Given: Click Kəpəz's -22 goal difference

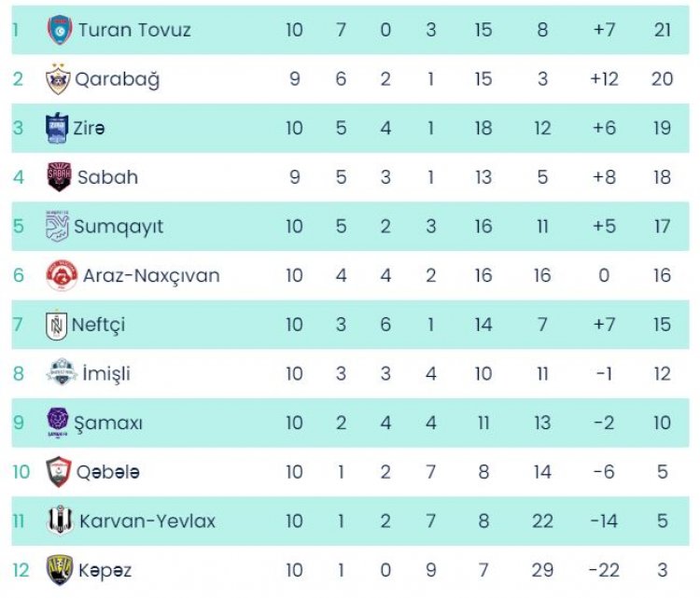Looking at the screenshot, I should click(604, 570).
